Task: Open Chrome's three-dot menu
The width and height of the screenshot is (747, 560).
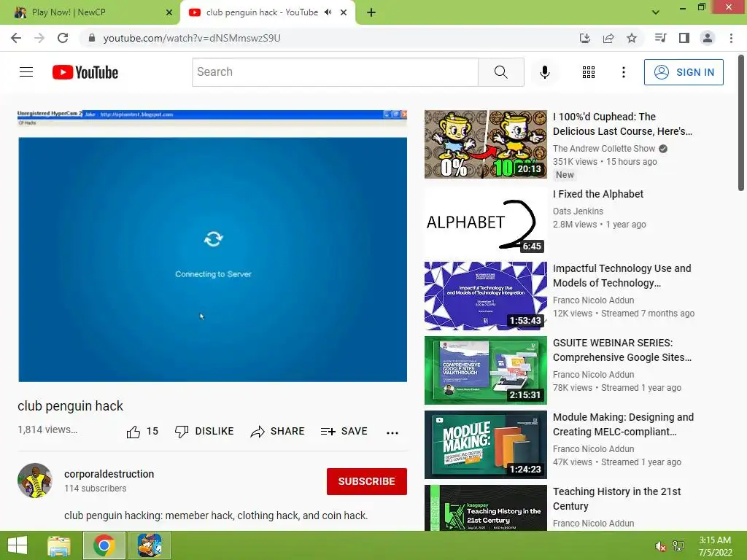Action: 731,38
